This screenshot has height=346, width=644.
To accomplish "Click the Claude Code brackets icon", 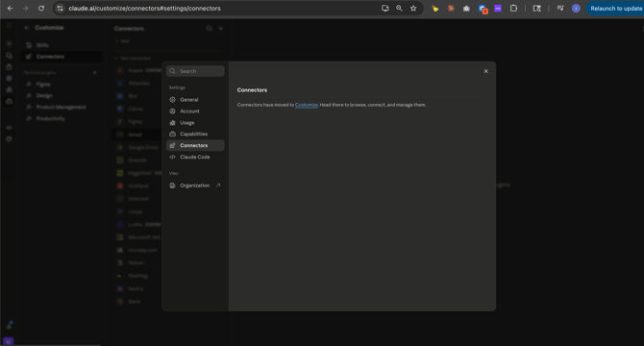I will (172, 157).
